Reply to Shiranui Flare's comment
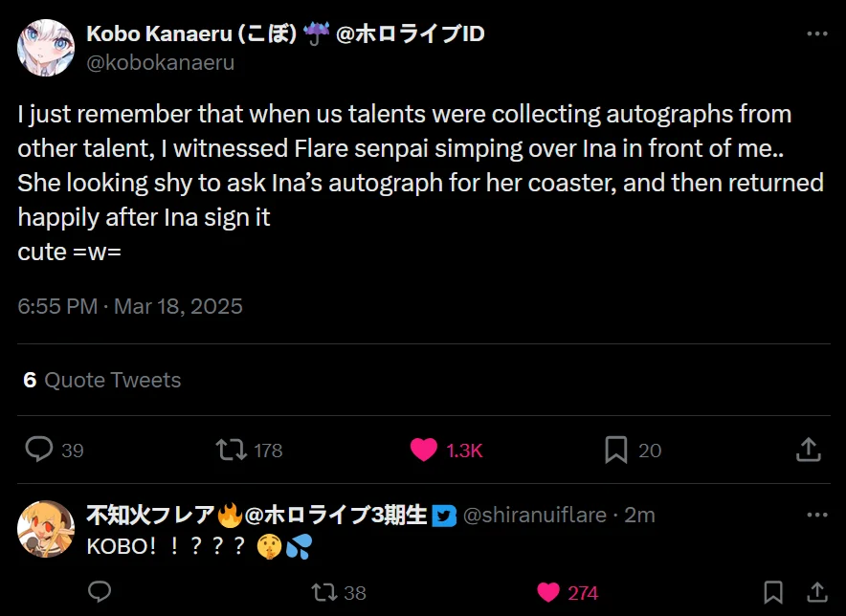The width and height of the screenshot is (846, 616). pos(100,592)
